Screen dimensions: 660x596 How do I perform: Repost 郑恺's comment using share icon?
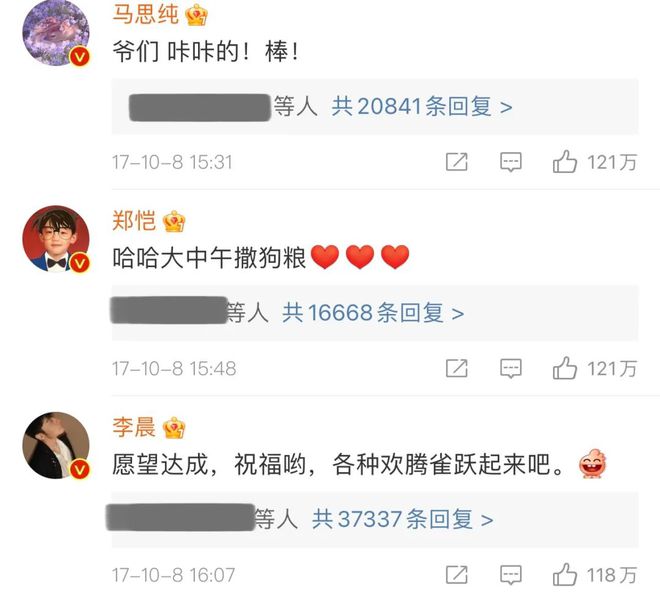coord(457,368)
